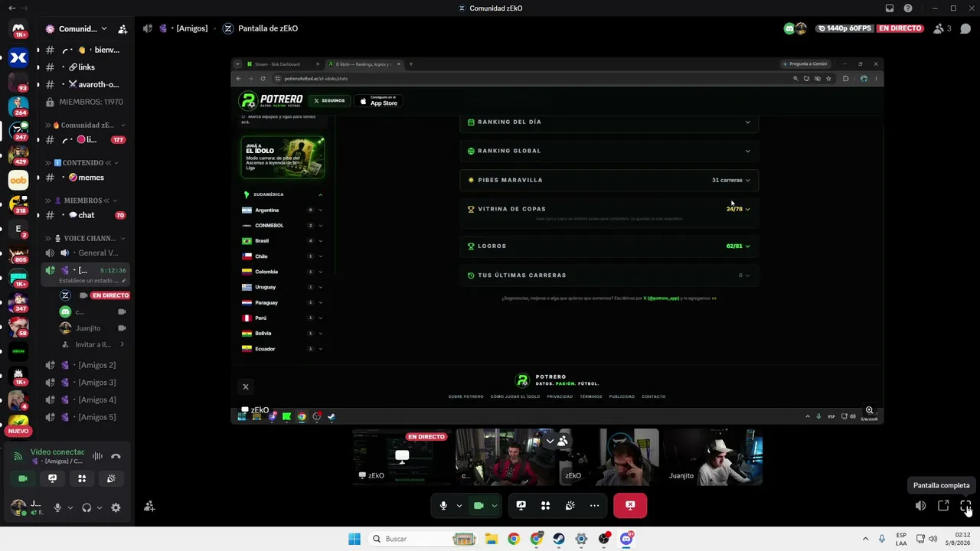Deafen with headphones icon in user panel

(87, 507)
